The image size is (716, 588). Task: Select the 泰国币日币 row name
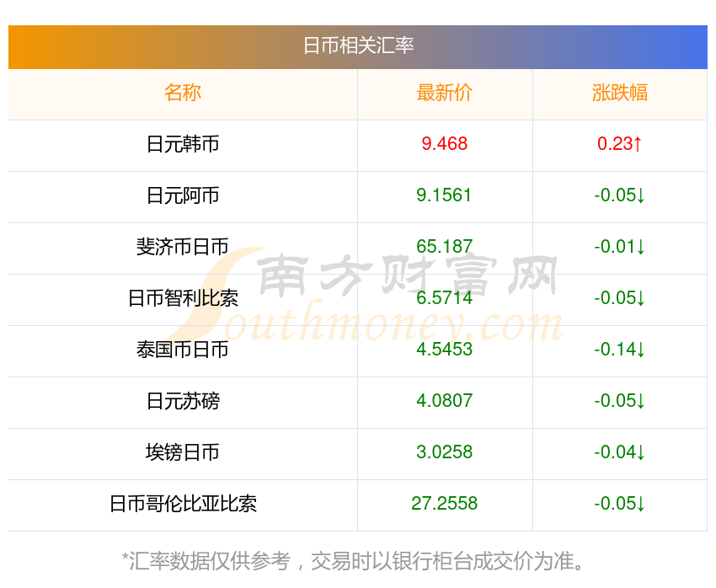click(x=183, y=350)
